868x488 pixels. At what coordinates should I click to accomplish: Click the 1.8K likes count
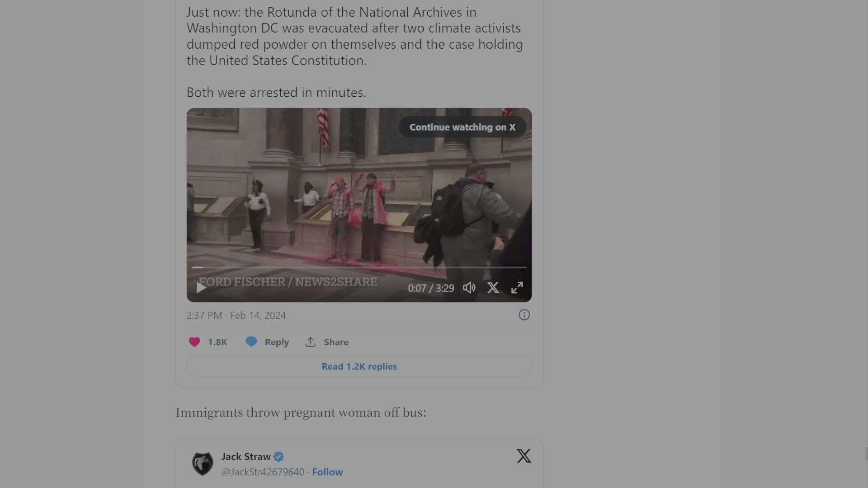tap(217, 342)
